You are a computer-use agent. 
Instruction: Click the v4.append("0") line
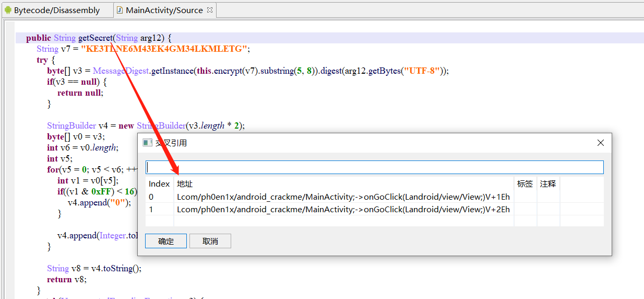point(100,203)
